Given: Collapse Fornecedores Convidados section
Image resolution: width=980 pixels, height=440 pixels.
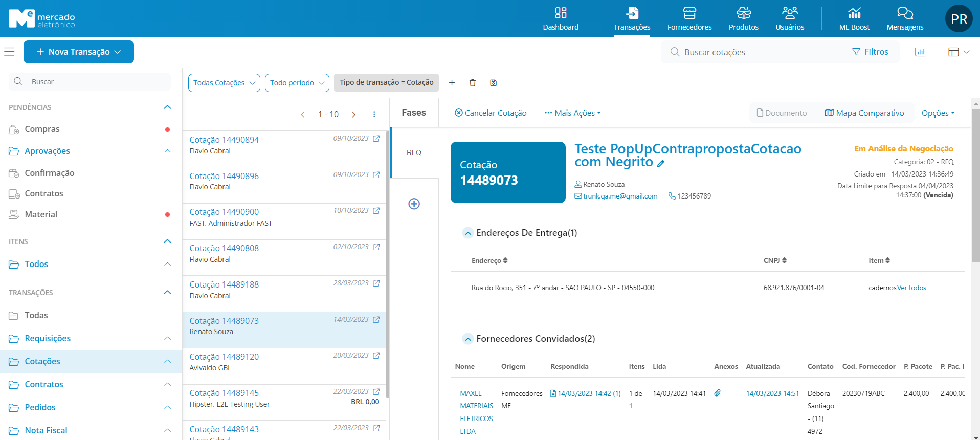Looking at the screenshot, I should coord(467,339).
